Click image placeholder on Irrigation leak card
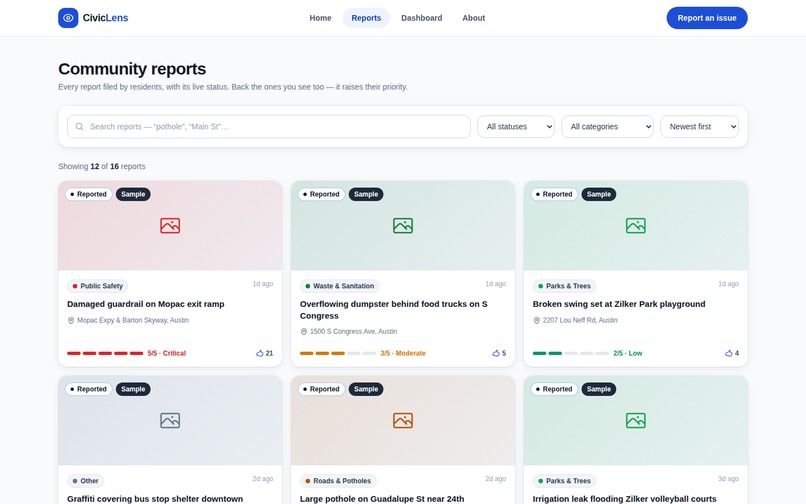The height and width of the screenshot is (504, 806). coord(635,420)
